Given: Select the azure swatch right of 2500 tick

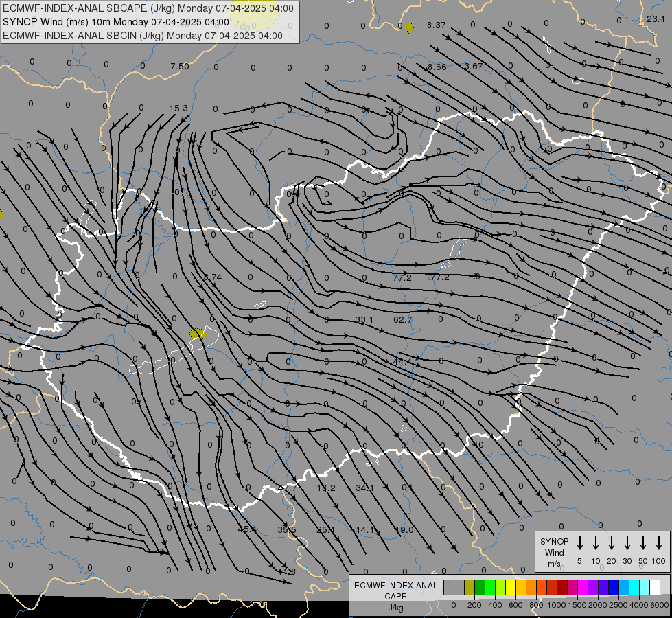Looking at the screenshot, I should click(x=623, y=587).
